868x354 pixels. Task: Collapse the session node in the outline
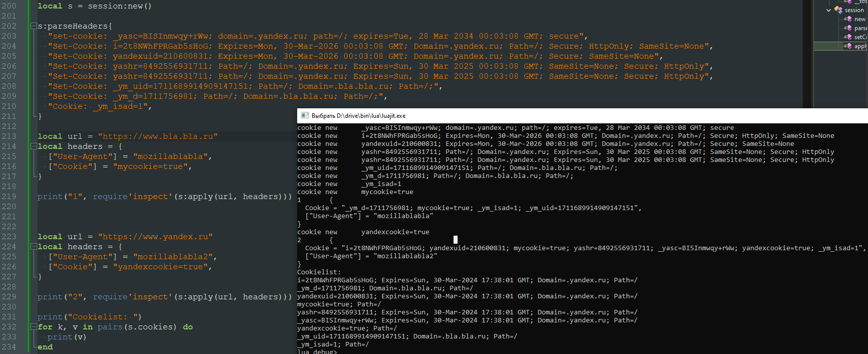(x=828, y=10)
